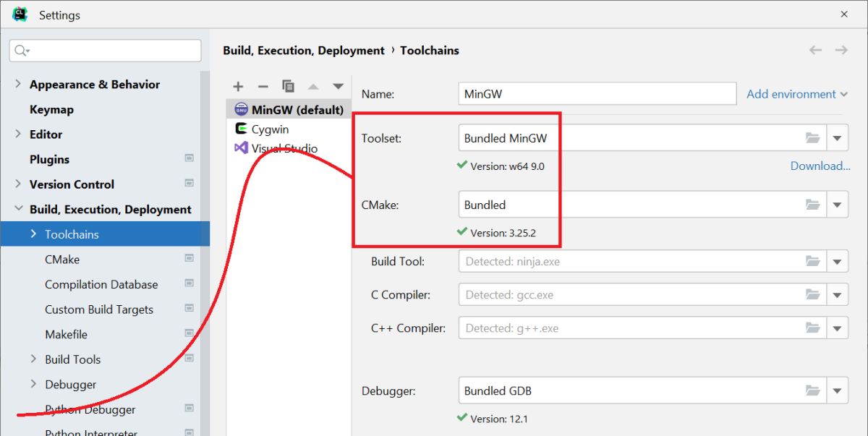Select Cygwin toolchain
Screen dimensions: 868x436
coord(289,129)
